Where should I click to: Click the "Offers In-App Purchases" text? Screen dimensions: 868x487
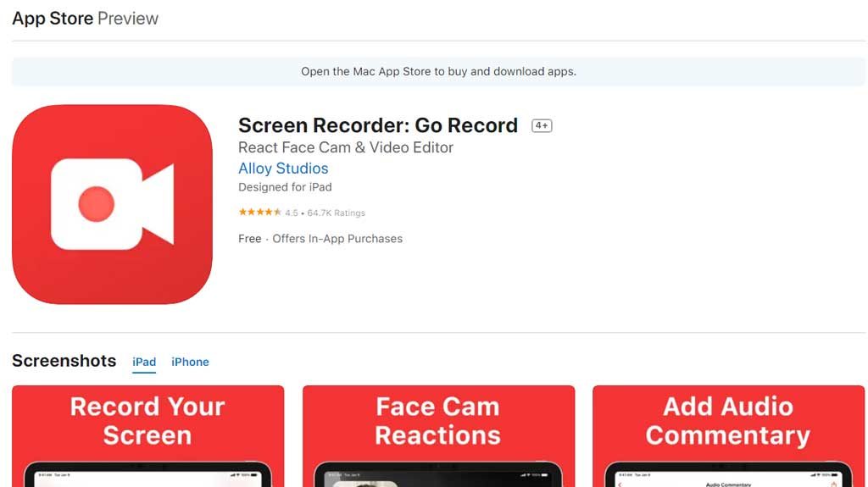click(x=337, y=239)
